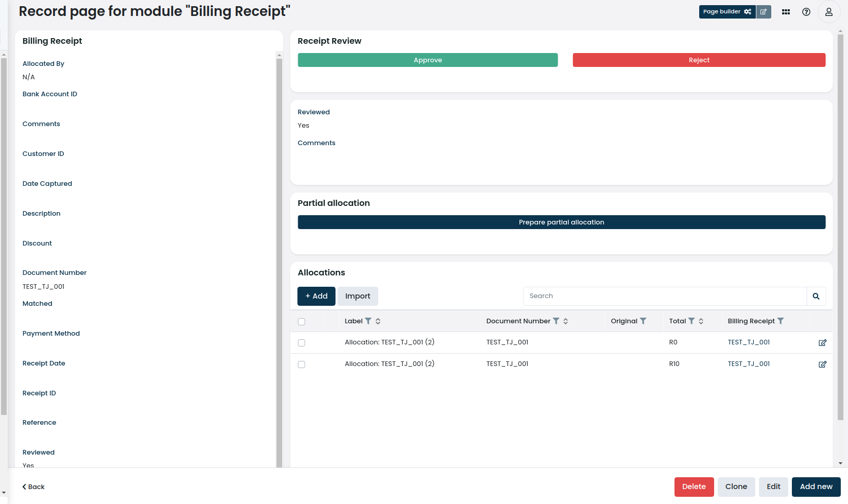Focus the Allocations search field

(665, 296)
